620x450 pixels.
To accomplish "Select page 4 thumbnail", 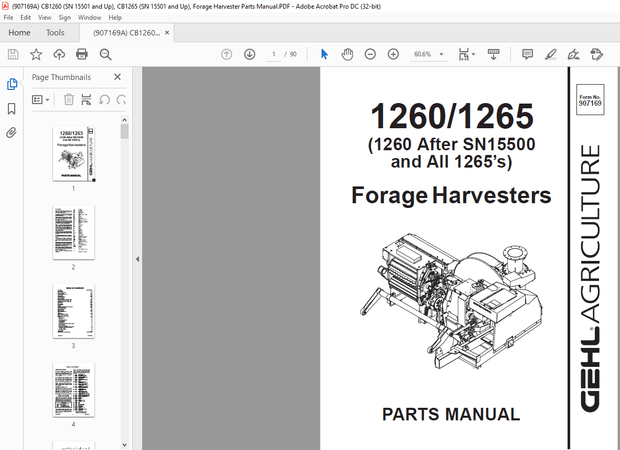I will coord(74,390).
